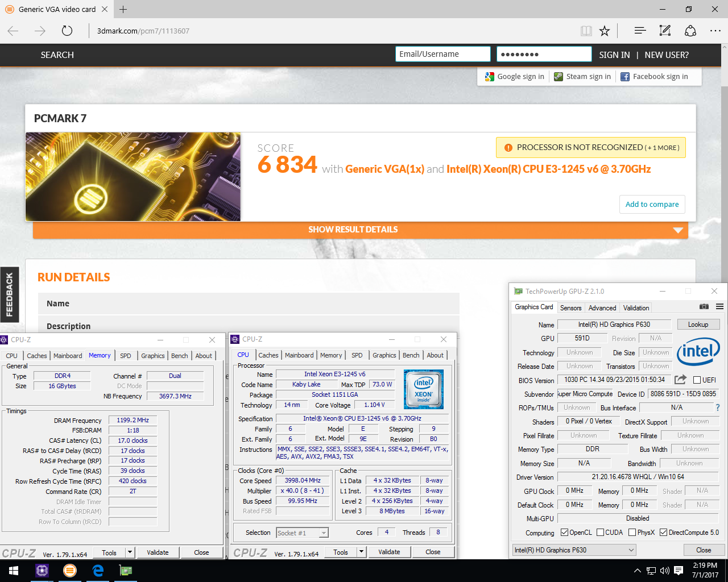Click BIOS export share arrow in GPU-Z
The image size is (728, 582).
[x=680, y=379]
